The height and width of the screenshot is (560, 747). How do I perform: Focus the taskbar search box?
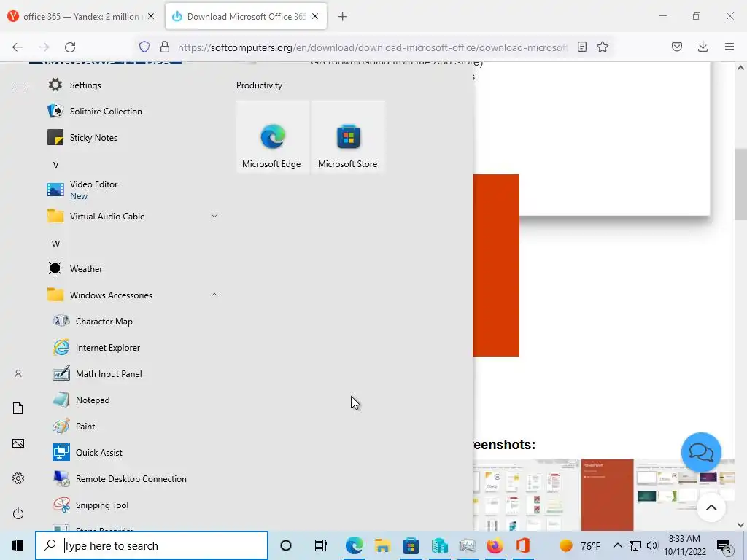152,545
